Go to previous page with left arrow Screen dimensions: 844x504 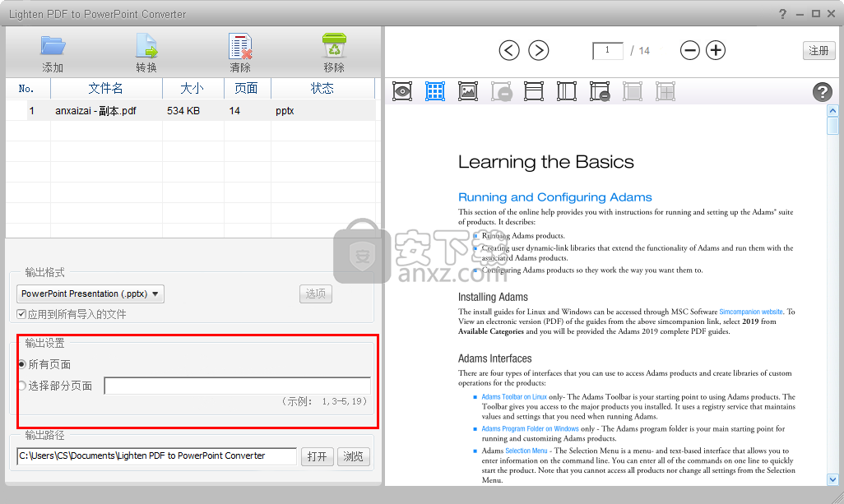point(509,50)
